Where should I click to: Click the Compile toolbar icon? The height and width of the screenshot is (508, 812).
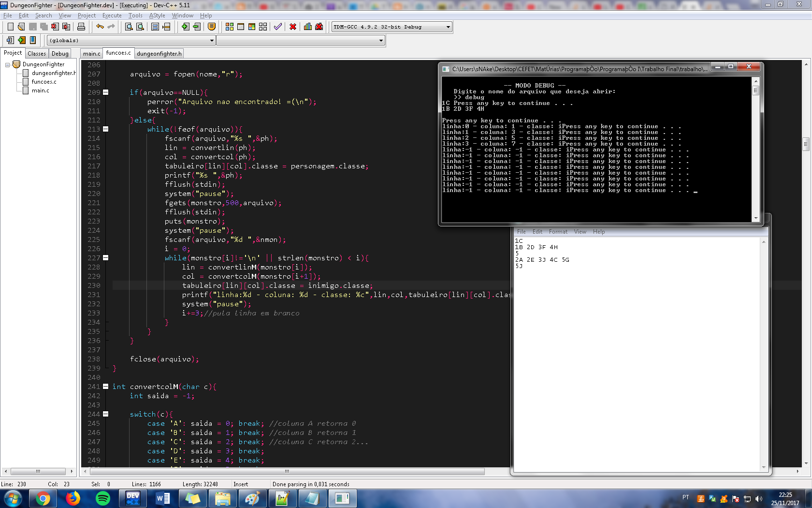230,27
